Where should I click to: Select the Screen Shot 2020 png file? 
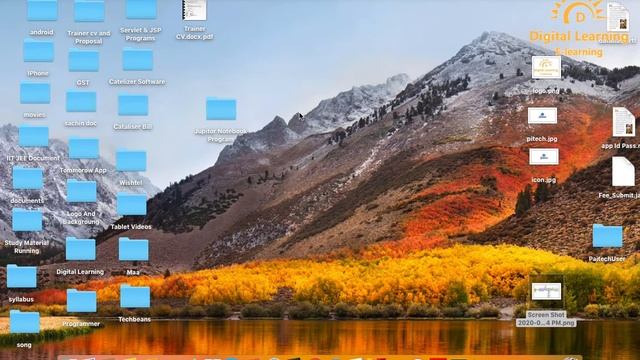tap(547, 291)
